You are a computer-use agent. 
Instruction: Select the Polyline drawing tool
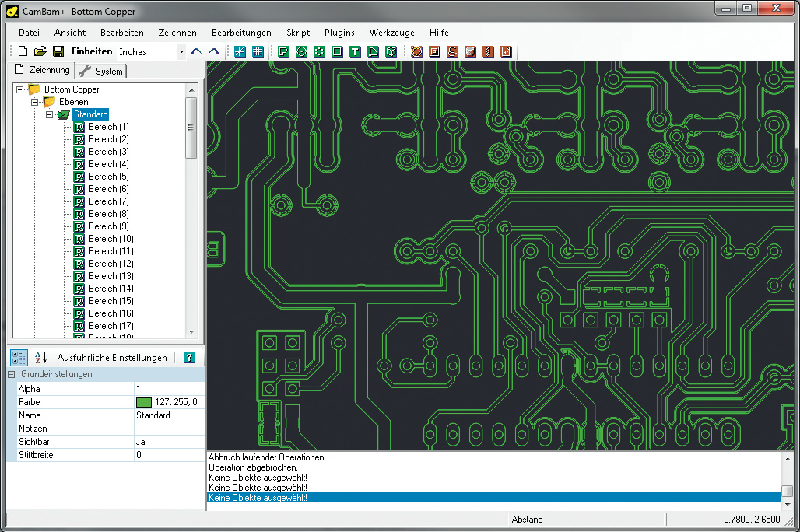(x=283, y=51)
